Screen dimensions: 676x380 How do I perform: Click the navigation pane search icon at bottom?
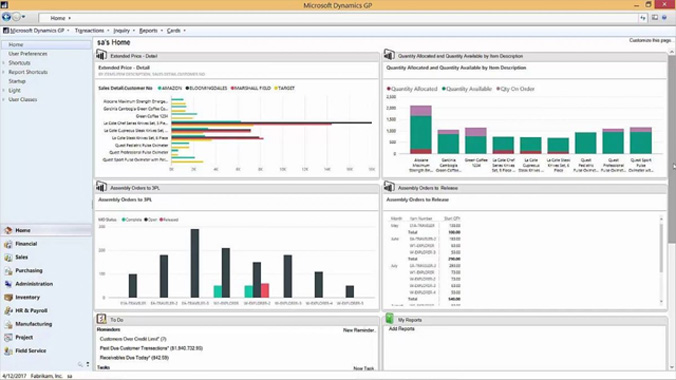[x=80, y=364]
